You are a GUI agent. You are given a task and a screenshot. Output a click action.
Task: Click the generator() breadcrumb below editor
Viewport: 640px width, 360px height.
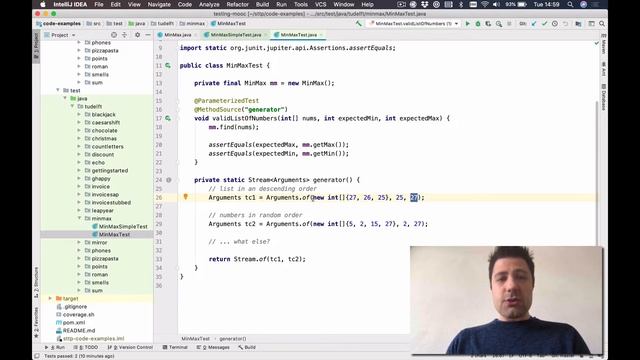click(x=233, y=339)
